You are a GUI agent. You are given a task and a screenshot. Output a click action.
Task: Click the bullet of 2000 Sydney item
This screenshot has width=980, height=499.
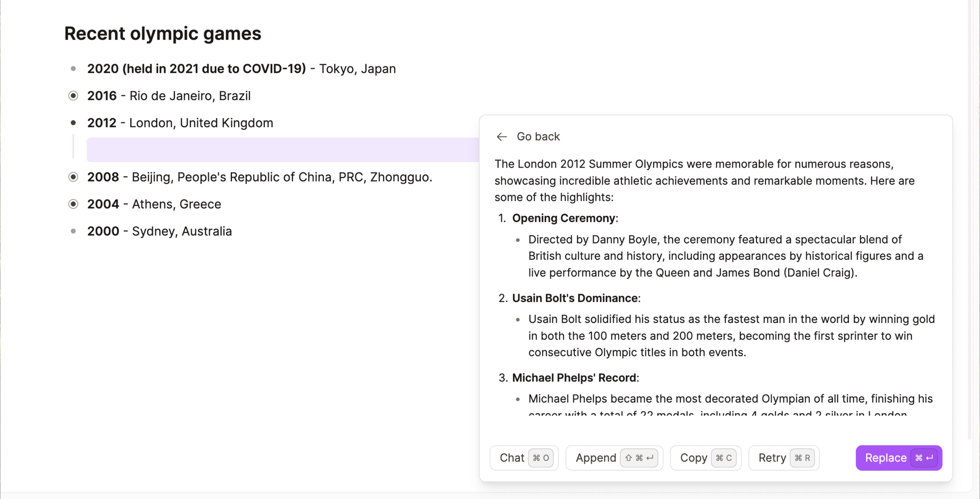click(x=73, y=231)
